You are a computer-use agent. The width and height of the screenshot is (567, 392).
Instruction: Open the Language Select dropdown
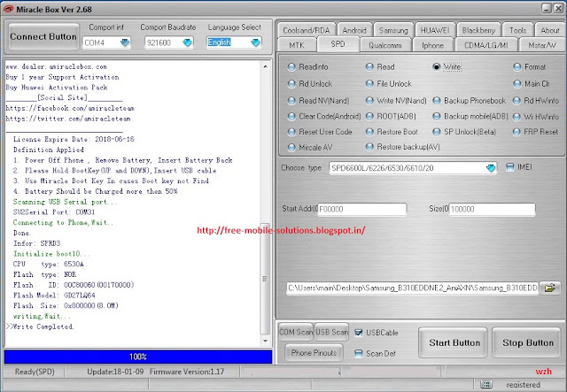point(255,42)
